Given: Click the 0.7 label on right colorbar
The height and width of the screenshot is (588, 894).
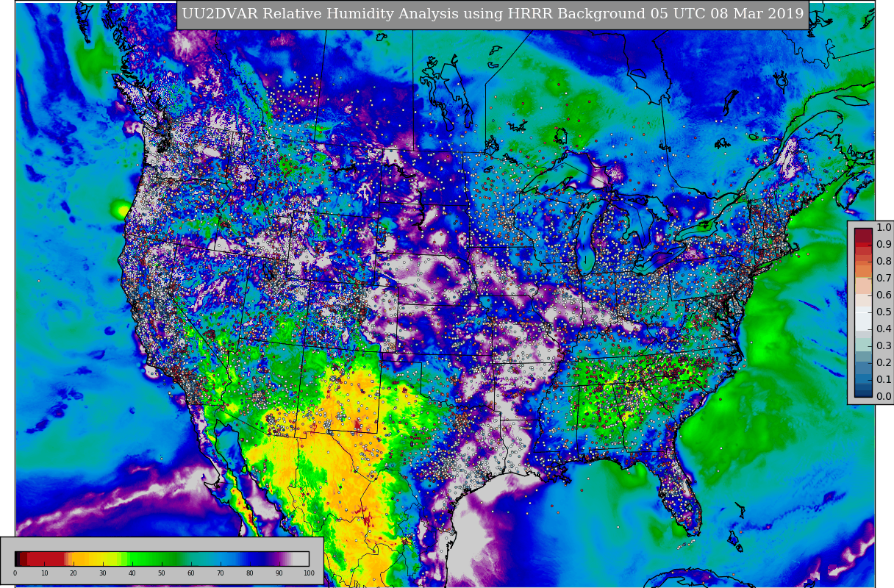Looking at the screenshot, I should [x=884, y=278].
